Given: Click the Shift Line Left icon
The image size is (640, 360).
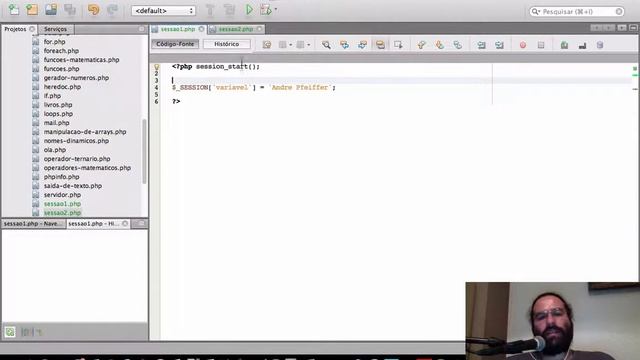Looking at the screenshot, I should click(481, 45).
